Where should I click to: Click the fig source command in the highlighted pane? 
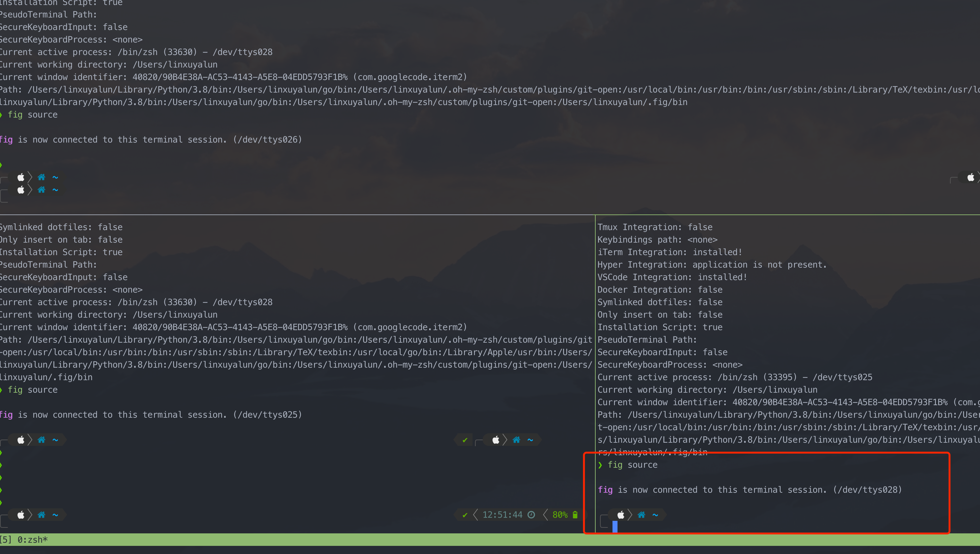pyautogui.click(x=633, y=465)
